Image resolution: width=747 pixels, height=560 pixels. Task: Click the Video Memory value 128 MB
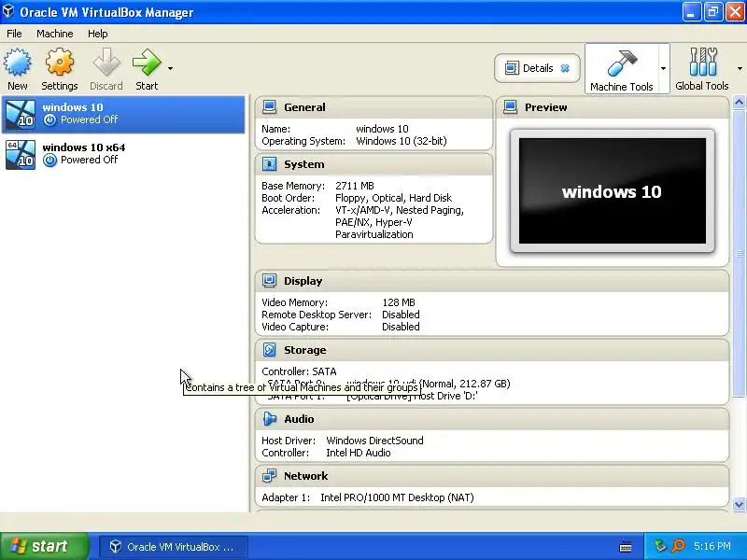(399, 302)
